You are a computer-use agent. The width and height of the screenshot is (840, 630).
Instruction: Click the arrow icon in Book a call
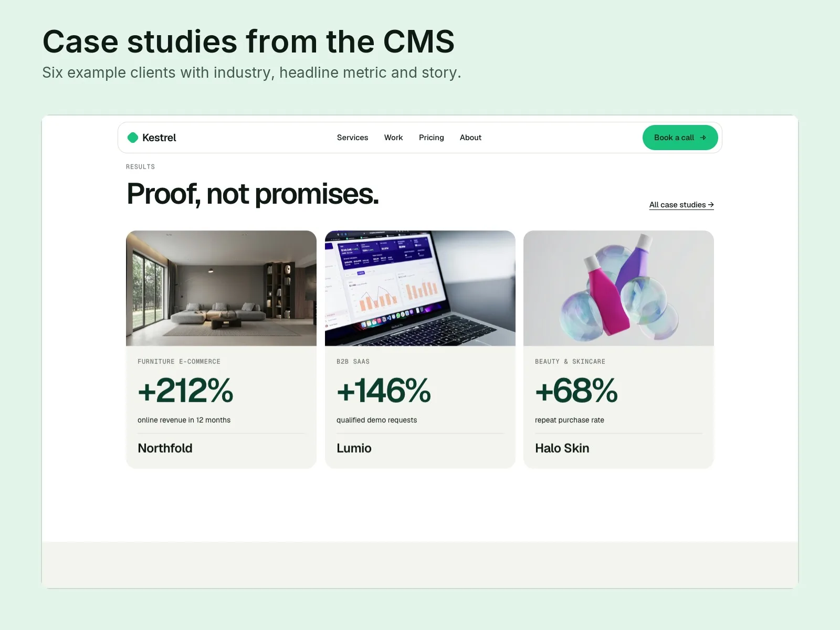coord(703,138)
